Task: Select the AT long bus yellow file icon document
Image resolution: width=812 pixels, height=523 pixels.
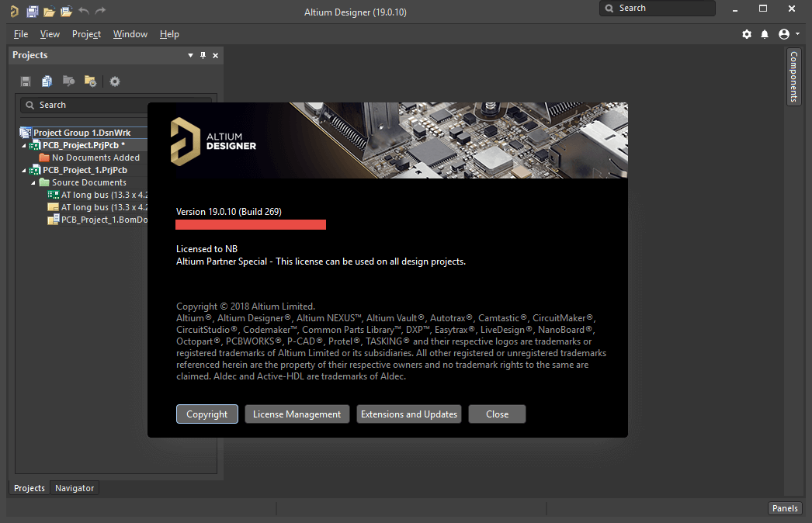Action: point(97,207)
